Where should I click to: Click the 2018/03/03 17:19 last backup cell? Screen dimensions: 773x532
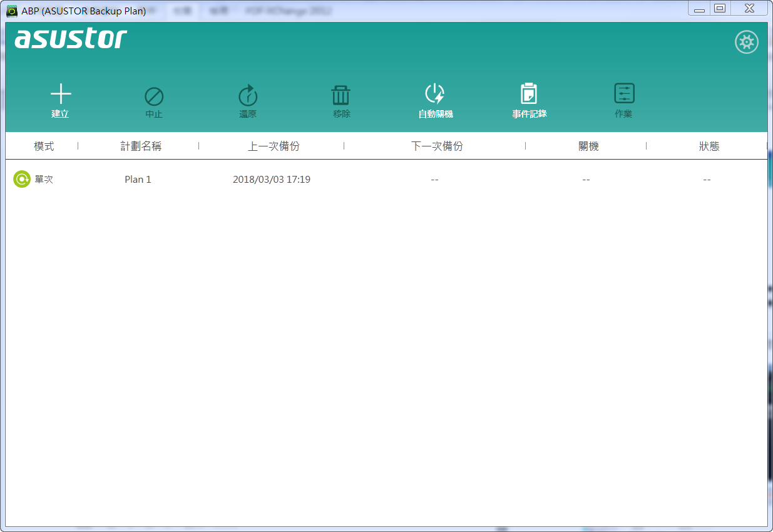pyautogui.click(x=272, y=180)
